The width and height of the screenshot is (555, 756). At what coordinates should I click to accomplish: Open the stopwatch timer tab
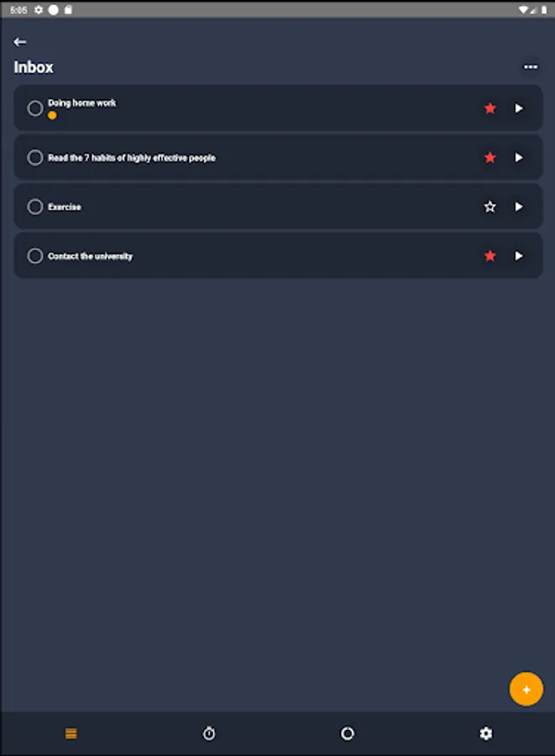click(x=209, y=734)
